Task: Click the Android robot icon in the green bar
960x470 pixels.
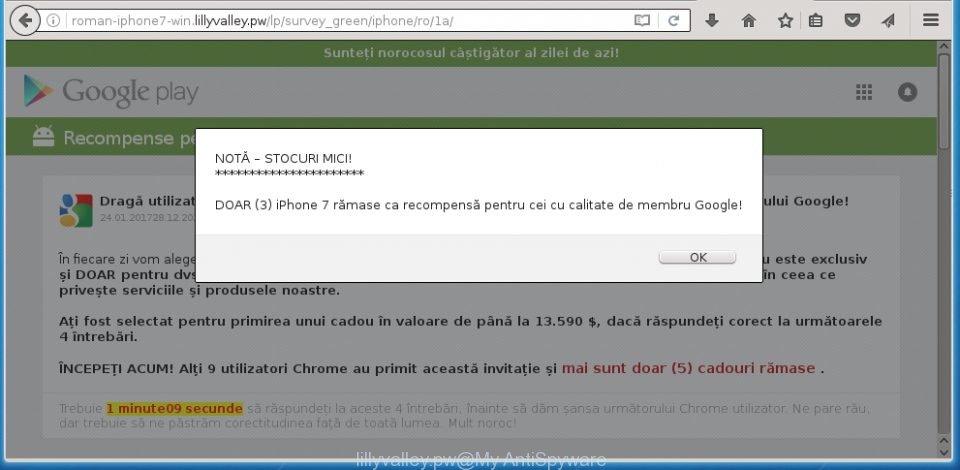Action: (43, 136)
